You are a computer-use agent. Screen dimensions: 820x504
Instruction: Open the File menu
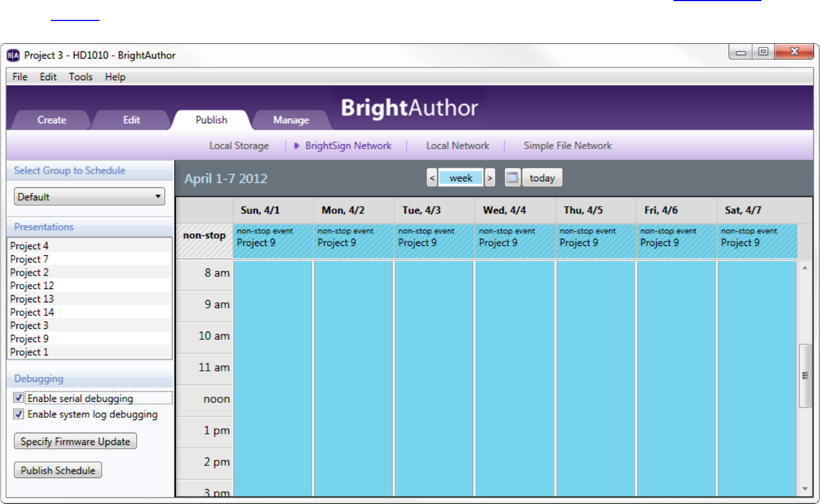click(20, 77)
